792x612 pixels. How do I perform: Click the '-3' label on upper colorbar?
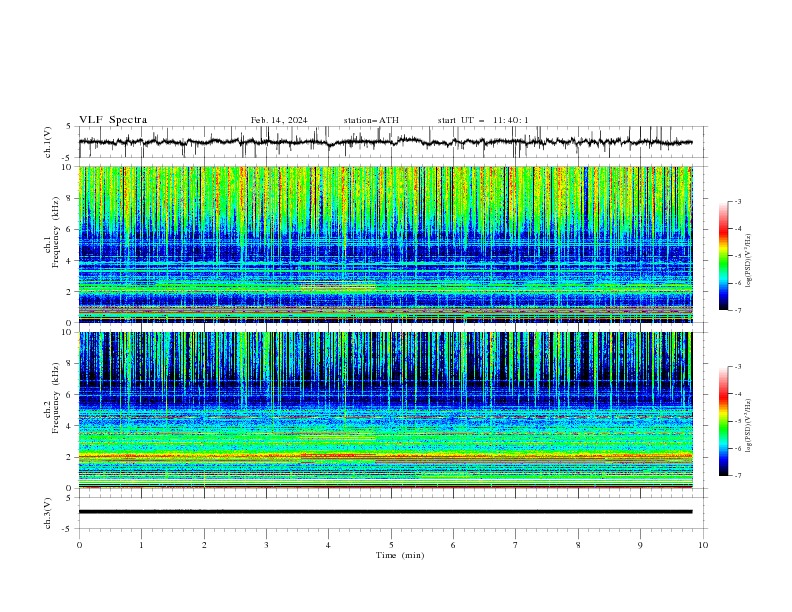(737, 201)
